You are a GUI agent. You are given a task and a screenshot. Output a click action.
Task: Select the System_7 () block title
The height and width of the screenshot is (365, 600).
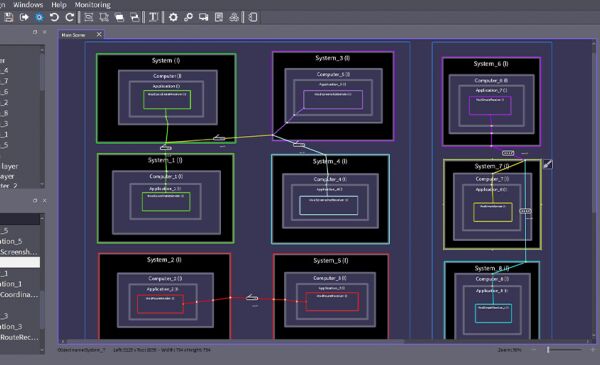[492, 166]
